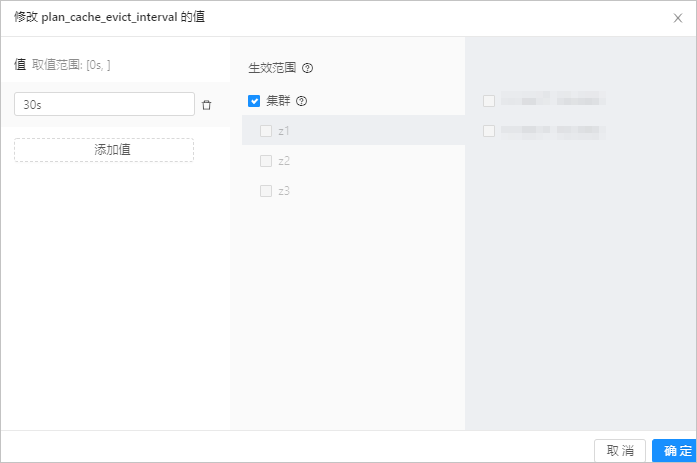Uncheck the 集群 checkbox

click(x=254, y=101)
